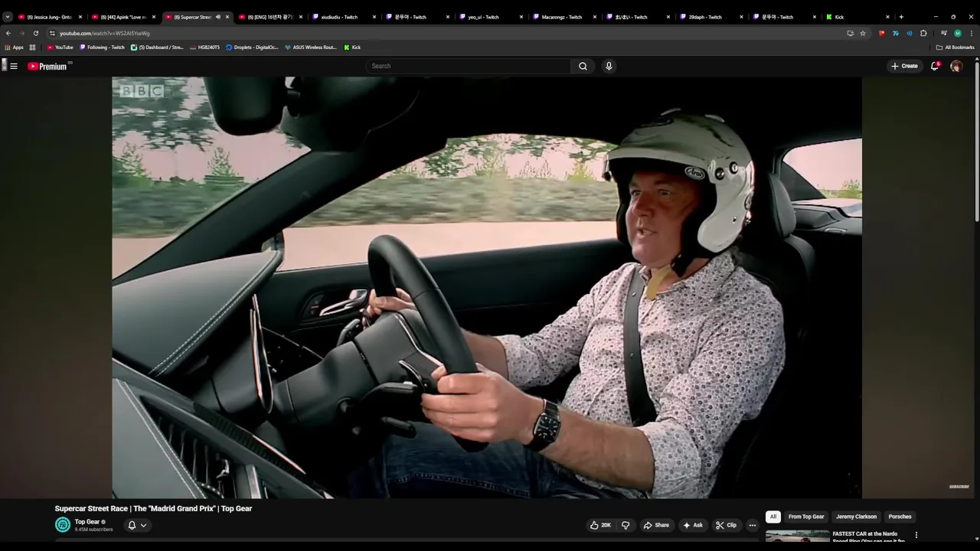Start voice search with microphone icon
This screenshot has height=551, width=980.
609,66
